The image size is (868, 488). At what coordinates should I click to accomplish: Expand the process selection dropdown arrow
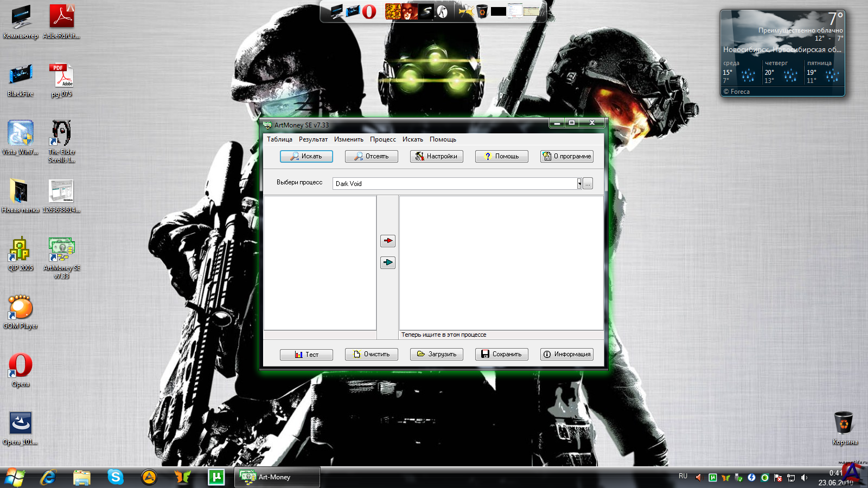(579, 184)
